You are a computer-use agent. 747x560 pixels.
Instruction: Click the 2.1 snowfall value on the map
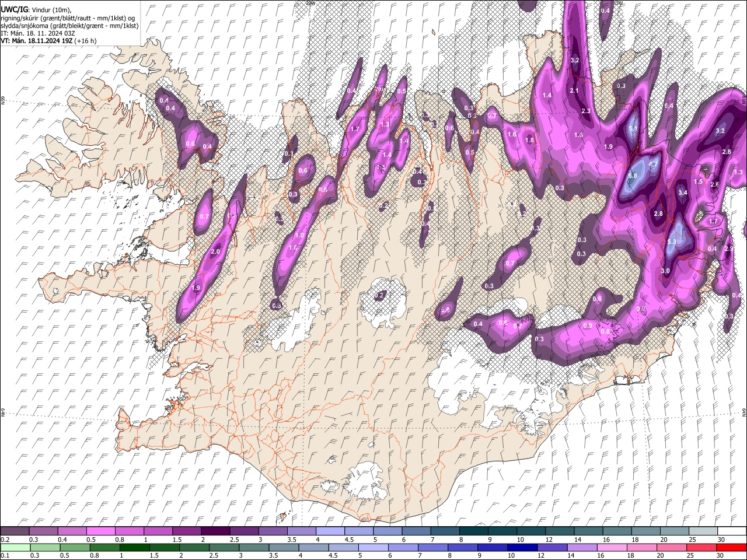pos(574,90)
